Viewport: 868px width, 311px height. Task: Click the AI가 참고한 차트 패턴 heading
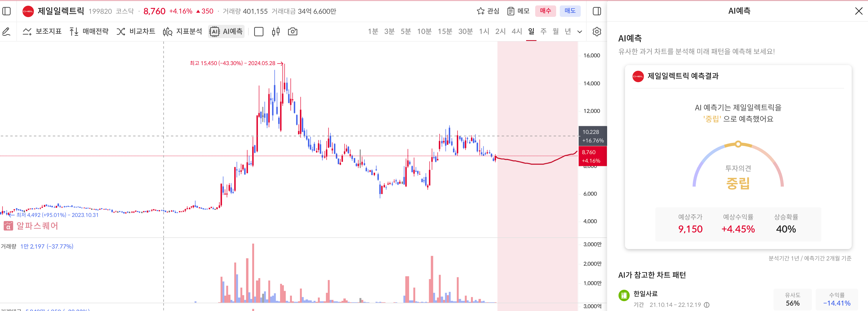point(652,275)
